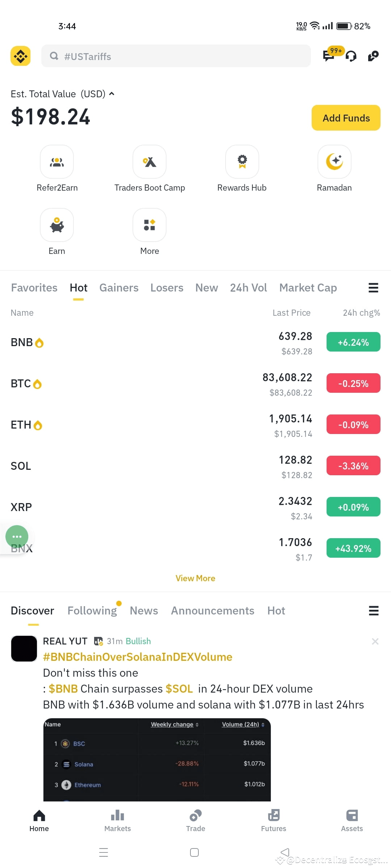Switch to the Announcements tab
This screenshot has height=868, width=391.
(x=213, y=611)
